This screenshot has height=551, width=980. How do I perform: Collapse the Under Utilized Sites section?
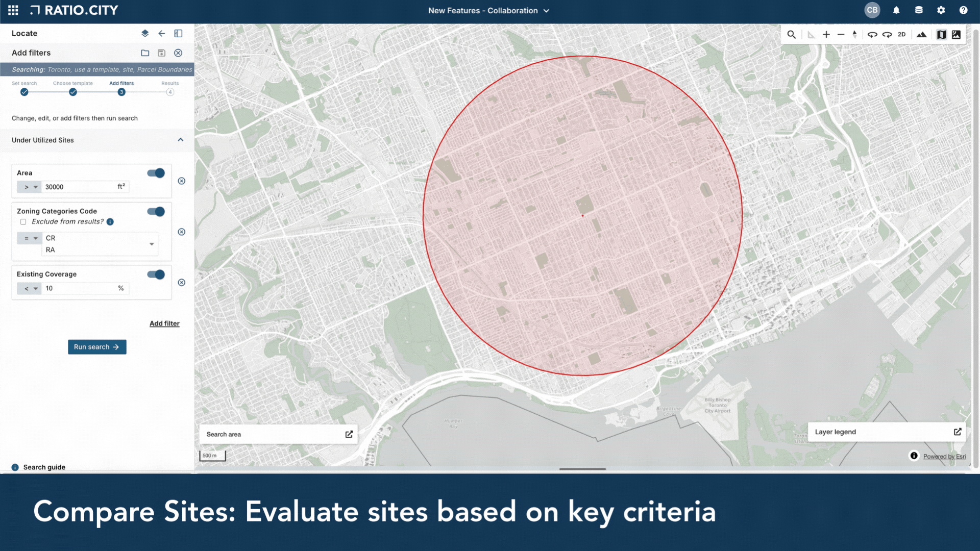click(180, 140)
